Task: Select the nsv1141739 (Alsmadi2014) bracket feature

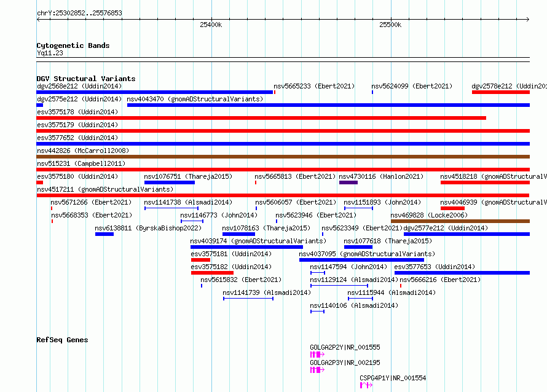Action: (x=248, y=299)
